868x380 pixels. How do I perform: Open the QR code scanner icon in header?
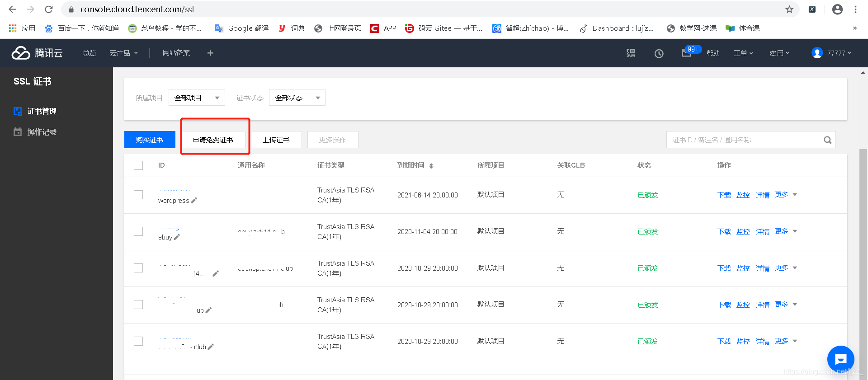pos(631,53)
